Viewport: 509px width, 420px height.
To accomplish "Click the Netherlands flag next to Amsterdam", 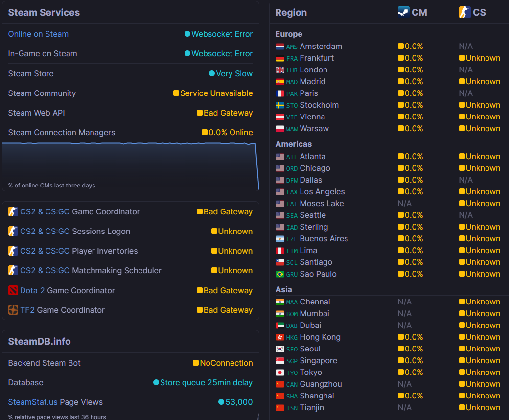I will coord(280,47).
